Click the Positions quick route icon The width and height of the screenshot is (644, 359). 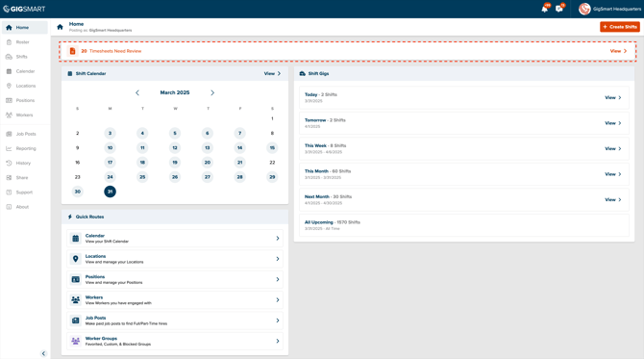point(76,279)
